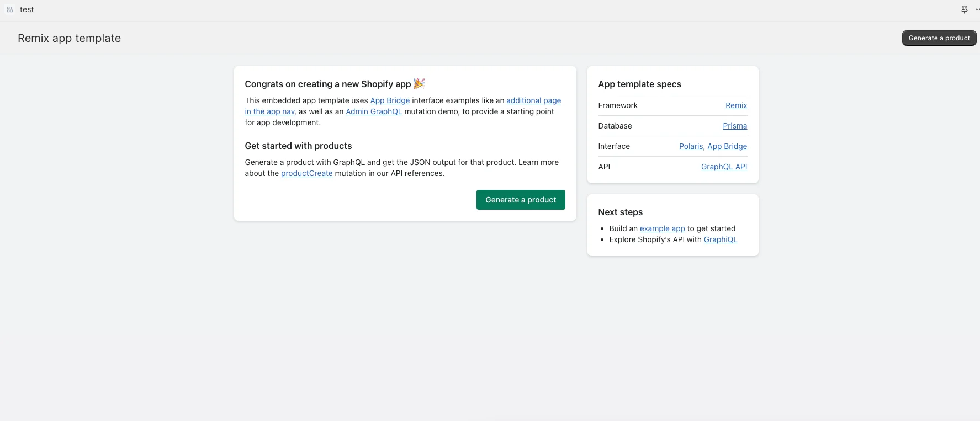This screenshot has width=980, height=421.
Task: Follow the example app link
Action: pyautogui.click(x=662, y=228)
